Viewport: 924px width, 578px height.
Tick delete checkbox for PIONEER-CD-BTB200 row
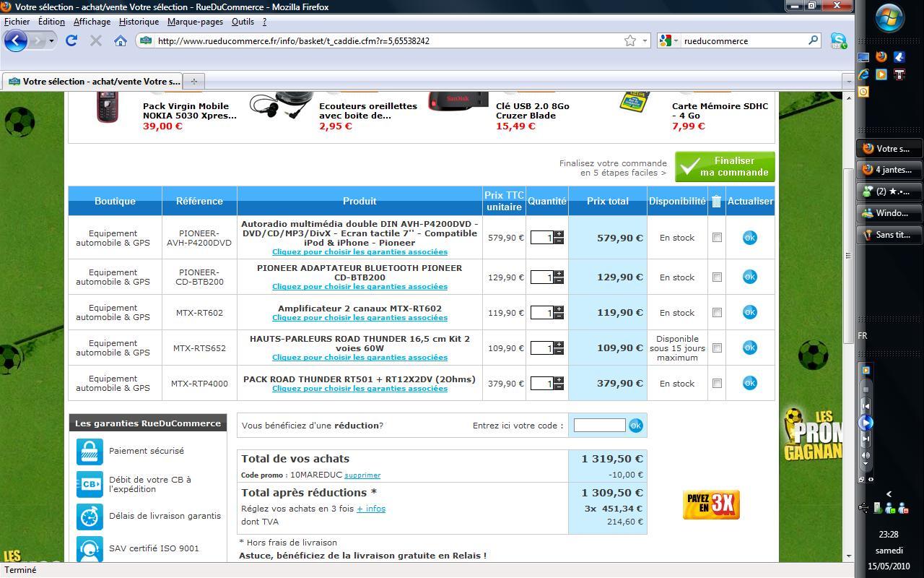717,277
